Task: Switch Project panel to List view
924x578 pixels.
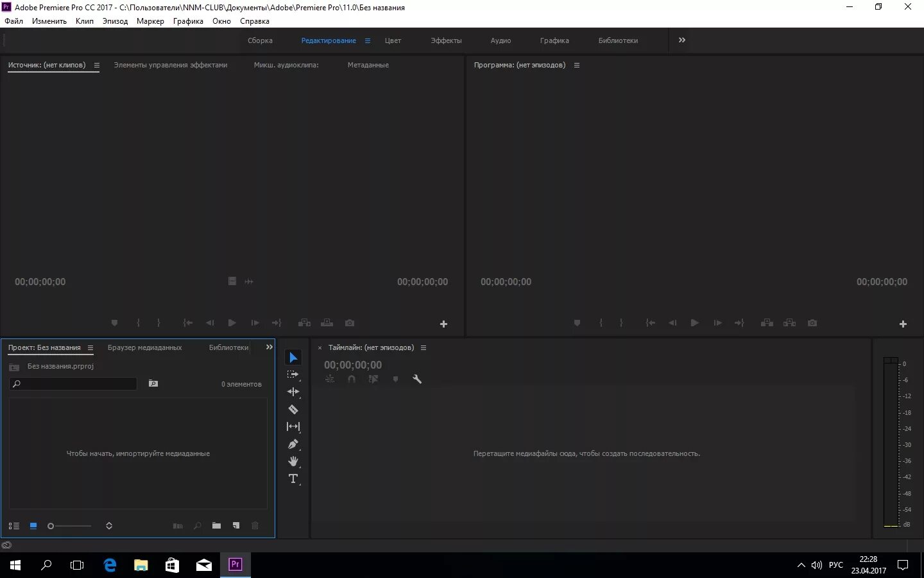Action: [14, 526]
